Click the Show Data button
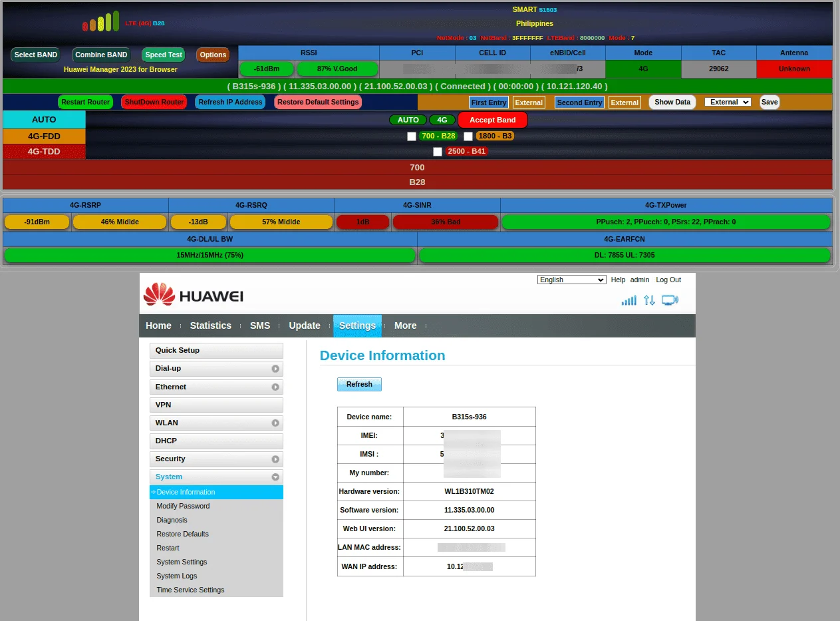Viewport: 840px width, 621px height. pyautogui.click(x=672, y=102)
